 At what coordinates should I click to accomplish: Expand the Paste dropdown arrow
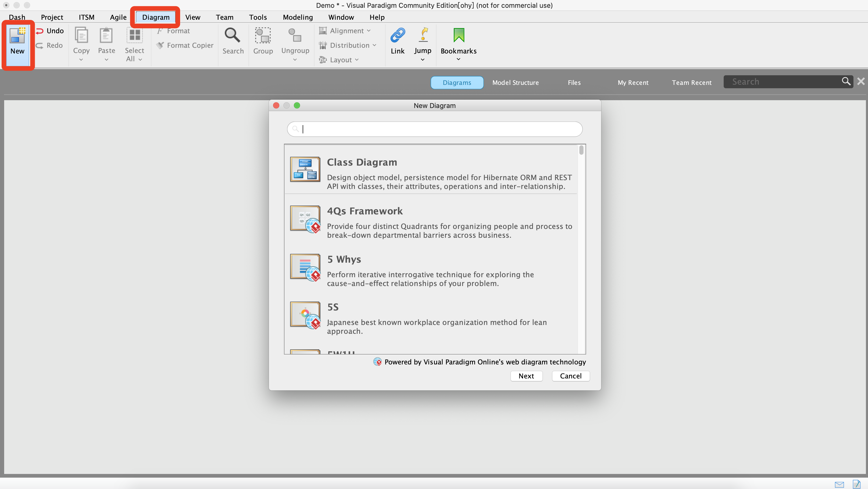(106, 60)
